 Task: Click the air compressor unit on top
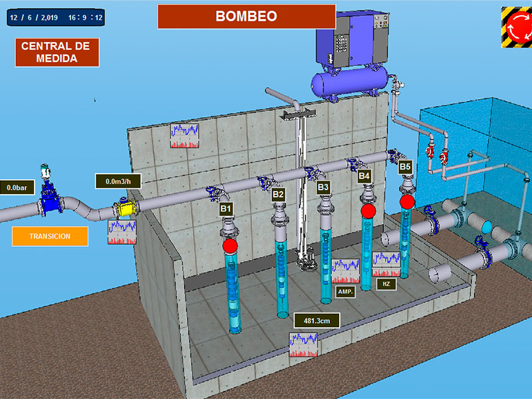pos(352,39)
